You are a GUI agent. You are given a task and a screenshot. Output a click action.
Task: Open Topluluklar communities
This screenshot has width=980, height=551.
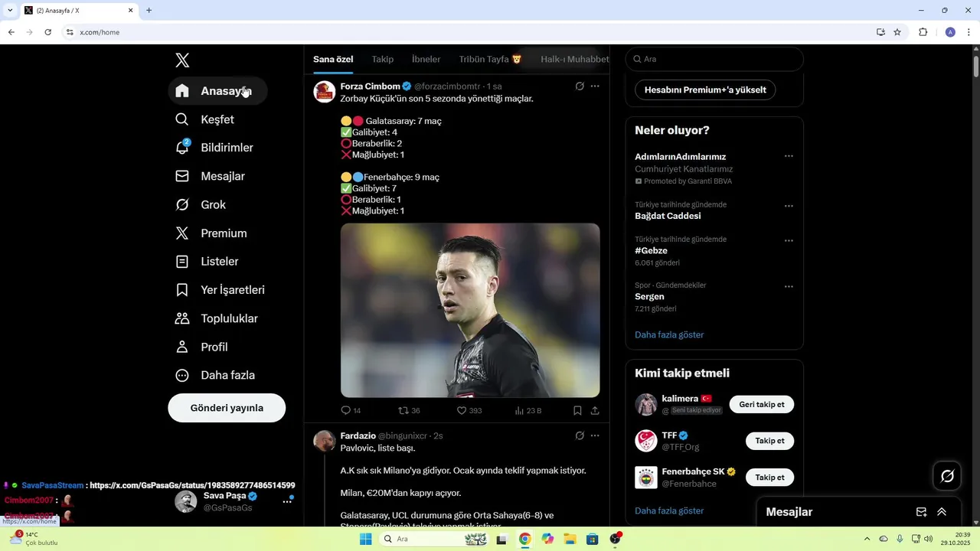coord(217,318)
